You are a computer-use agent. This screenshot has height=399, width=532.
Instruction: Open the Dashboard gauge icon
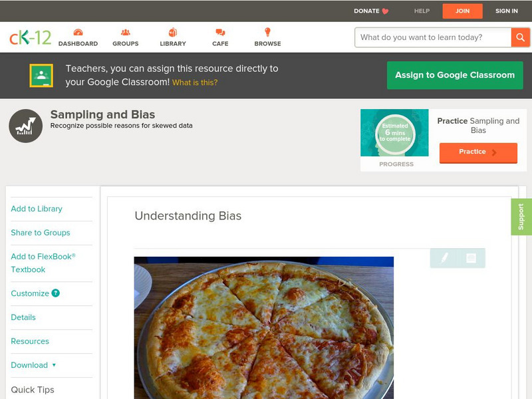click(x=78, y=32)
